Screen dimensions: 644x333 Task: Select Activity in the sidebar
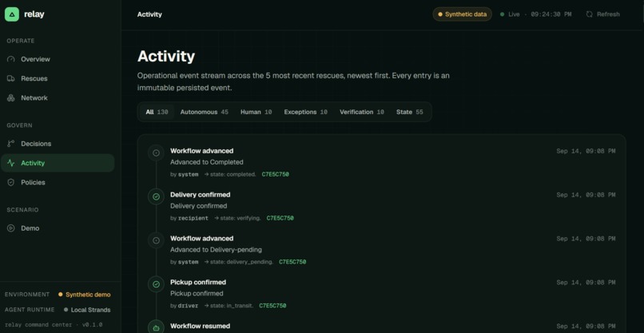point(58,163)
